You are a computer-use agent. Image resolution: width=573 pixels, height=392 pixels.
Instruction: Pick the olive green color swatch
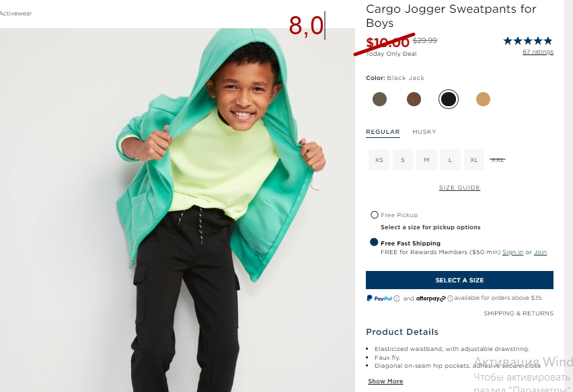379,99
